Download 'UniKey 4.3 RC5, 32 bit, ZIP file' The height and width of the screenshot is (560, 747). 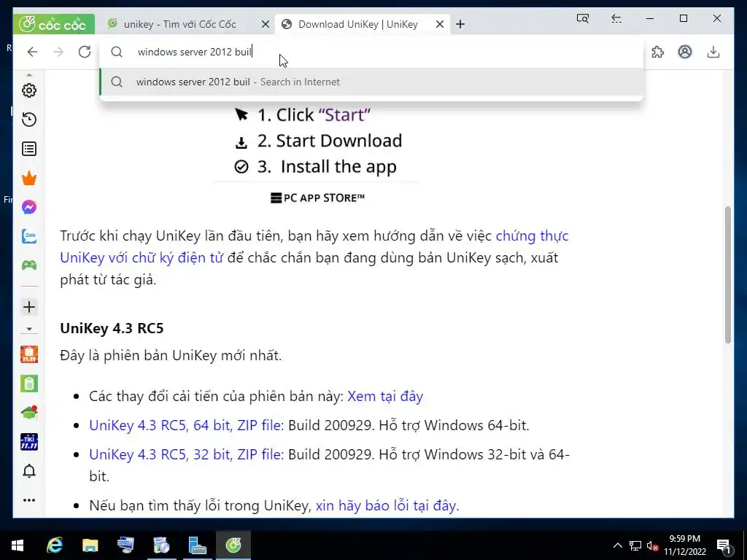(185, 454)
